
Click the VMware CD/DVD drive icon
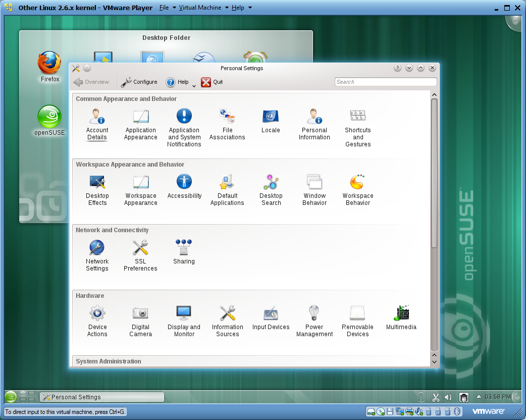[x=381, y=411]
